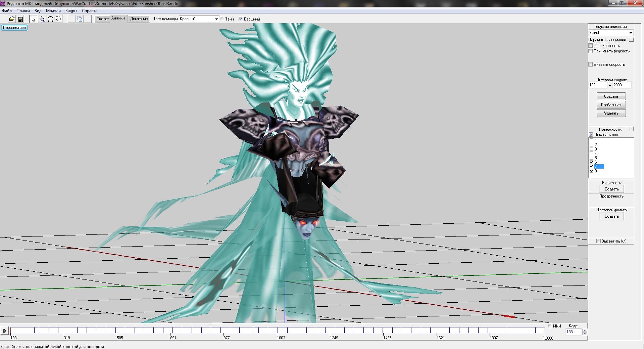Click Создать under Видимость
Screen dimensions: 644x349
click(x=612, y=189)
